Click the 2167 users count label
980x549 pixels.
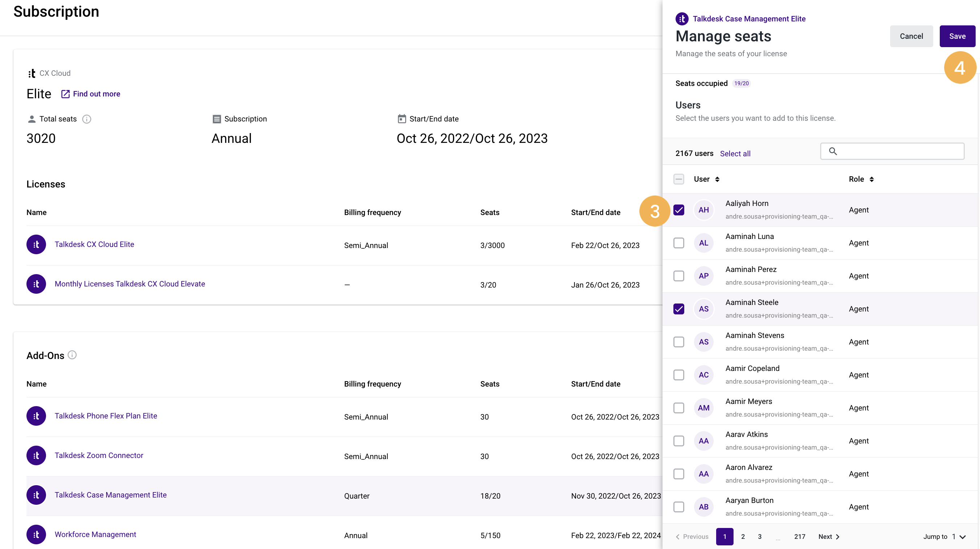point(694,154)
